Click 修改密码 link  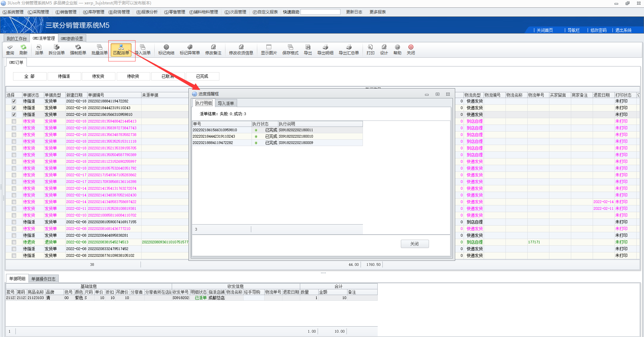coord(598,30)
